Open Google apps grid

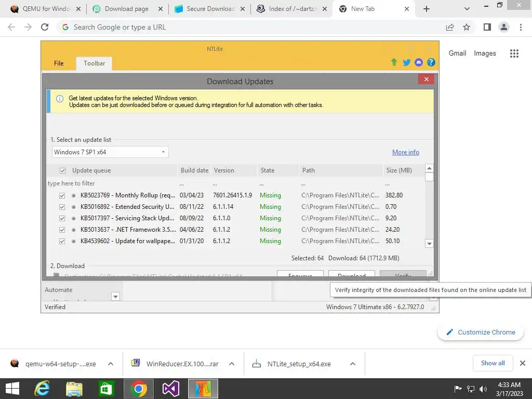[514, 54]
